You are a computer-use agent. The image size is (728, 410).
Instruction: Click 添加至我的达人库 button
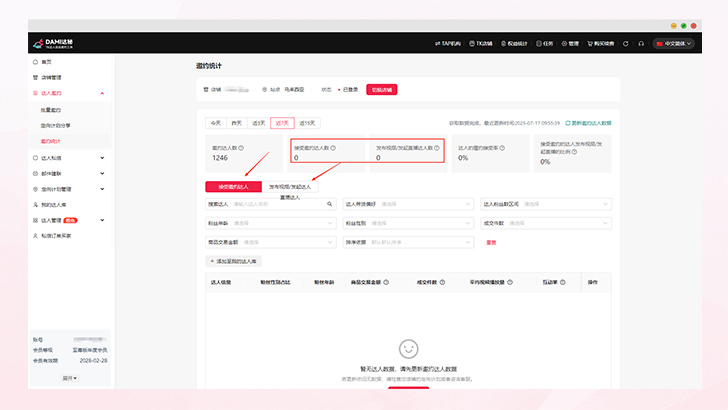click(x=234, y=261)
